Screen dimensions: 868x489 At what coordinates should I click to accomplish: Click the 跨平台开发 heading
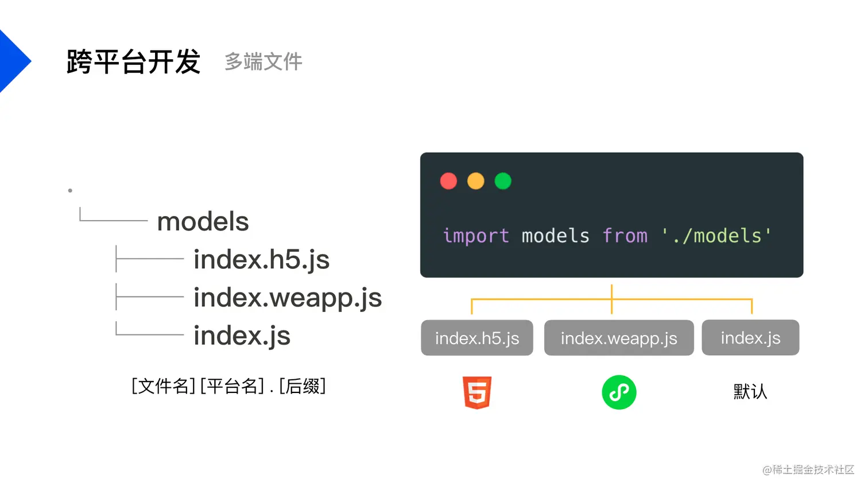[x=133, y=61]
